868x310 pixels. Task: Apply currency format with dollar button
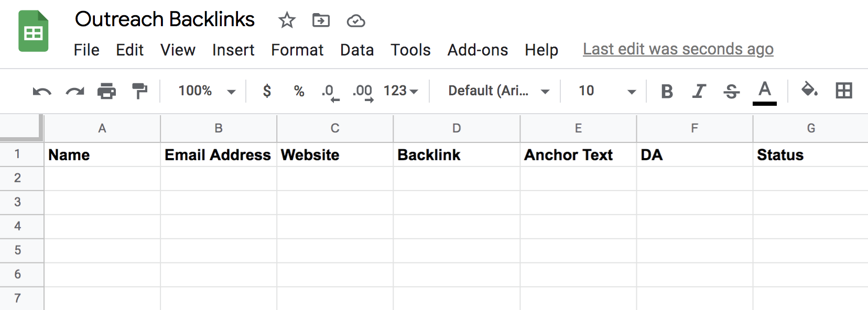pos(267,91)
